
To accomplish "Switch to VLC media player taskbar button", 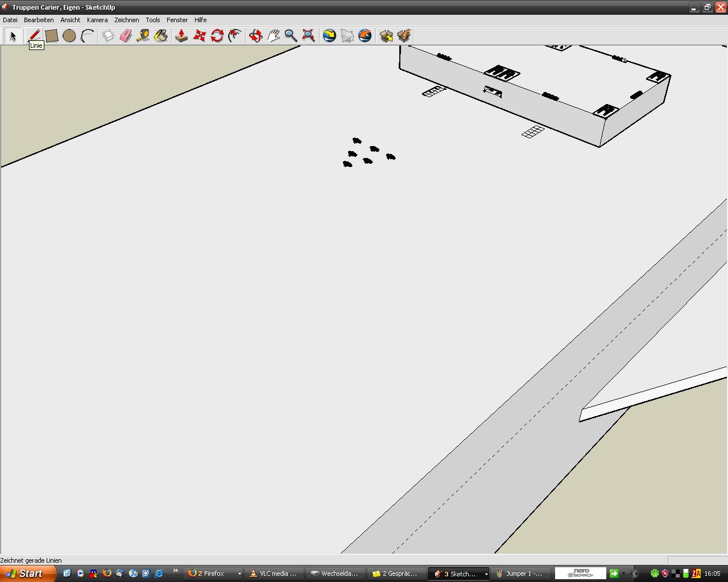I will (x=274, y=573).
